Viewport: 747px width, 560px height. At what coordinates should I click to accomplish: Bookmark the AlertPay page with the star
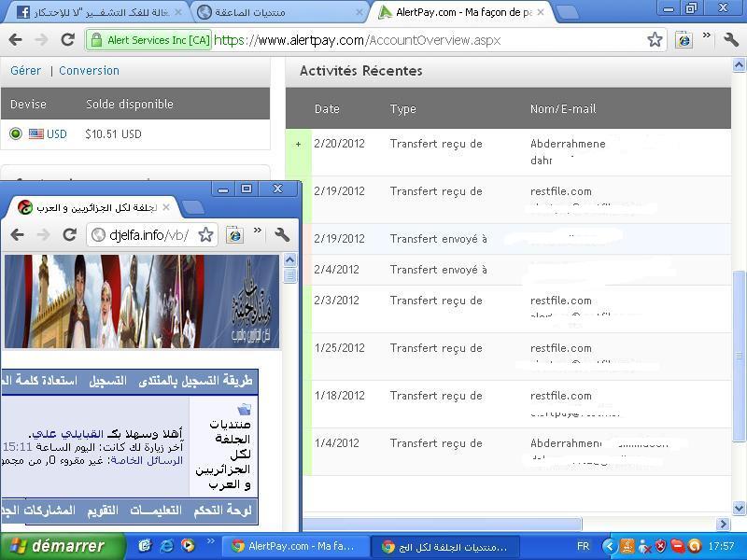[x=655, y=39]
